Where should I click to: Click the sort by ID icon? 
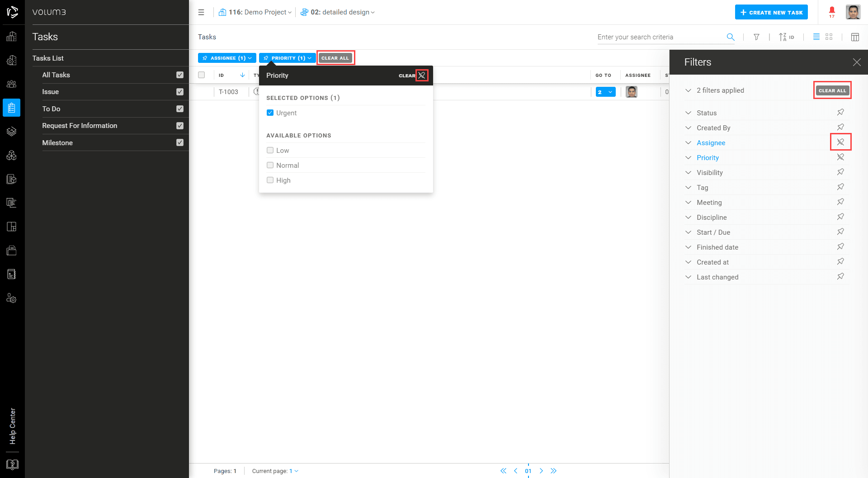[787, 37]
